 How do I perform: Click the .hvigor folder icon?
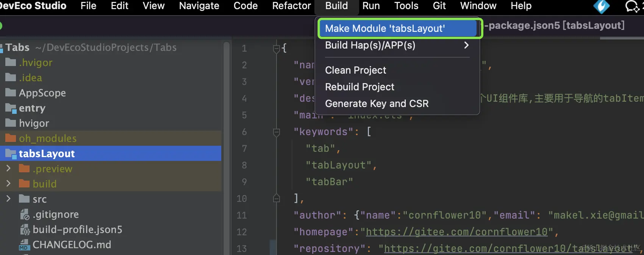[x=11, y=63]
